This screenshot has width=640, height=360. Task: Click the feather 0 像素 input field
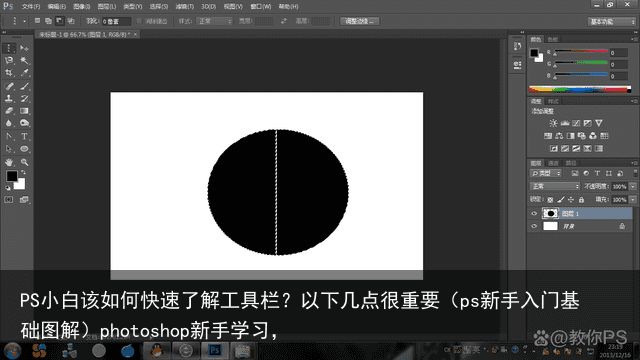pyautogui.click(x=116, y=21)
